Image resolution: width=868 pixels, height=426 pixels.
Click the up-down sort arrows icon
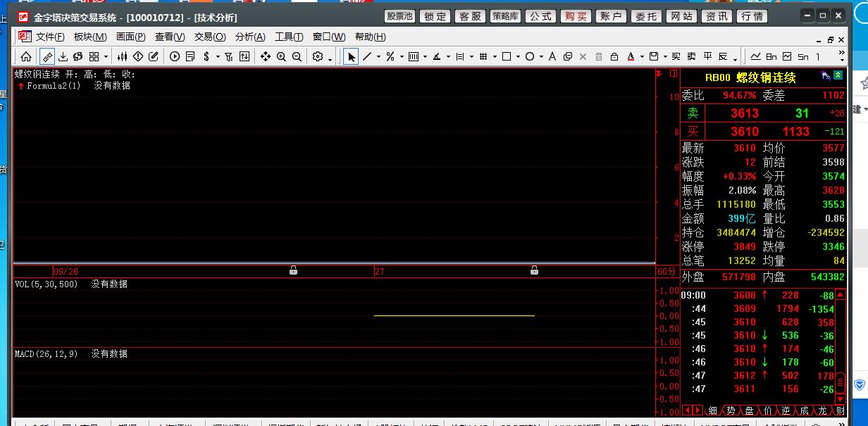click(244, 57)
